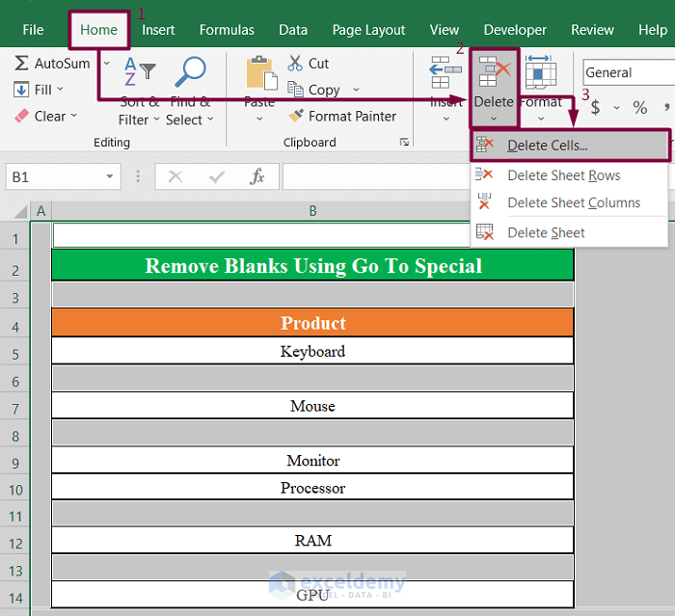675x616 pixels.
Task: Click the Cut scissors icon
Action: click(x=295, y=64)
